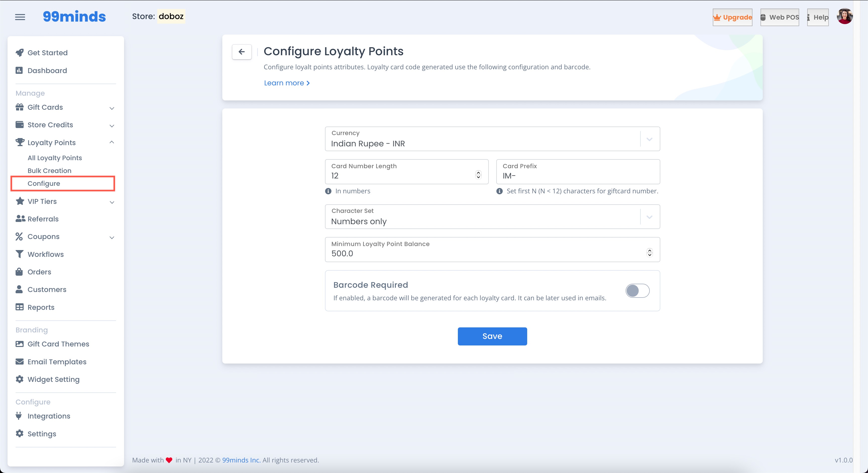Expand the Store Credits submenu chevron

[x=112, y=126]
